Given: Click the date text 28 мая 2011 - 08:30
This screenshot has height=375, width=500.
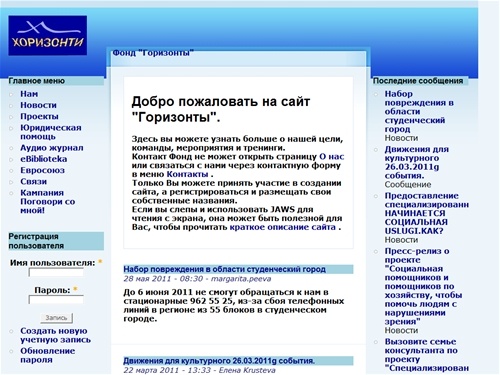Looking at the screenshot, I should tap(163, 279).
